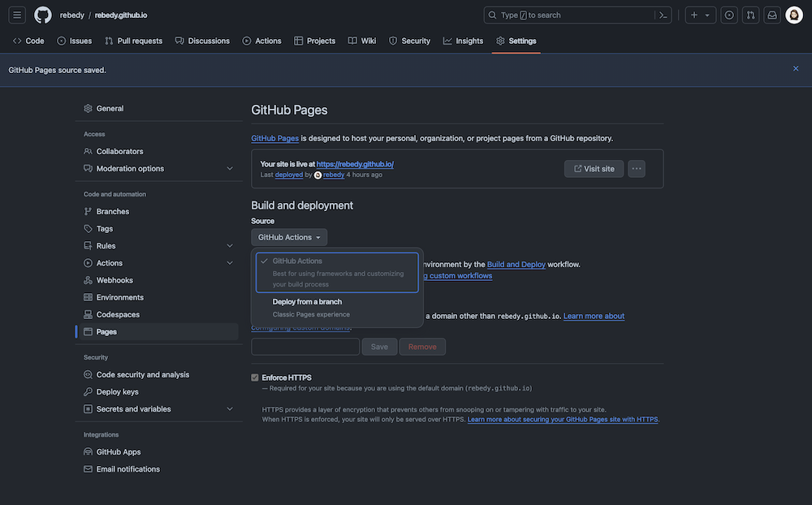Viewport: 812px width, 505px height.
Task: Open the create new plus dropdown
Action: (701, 15)
